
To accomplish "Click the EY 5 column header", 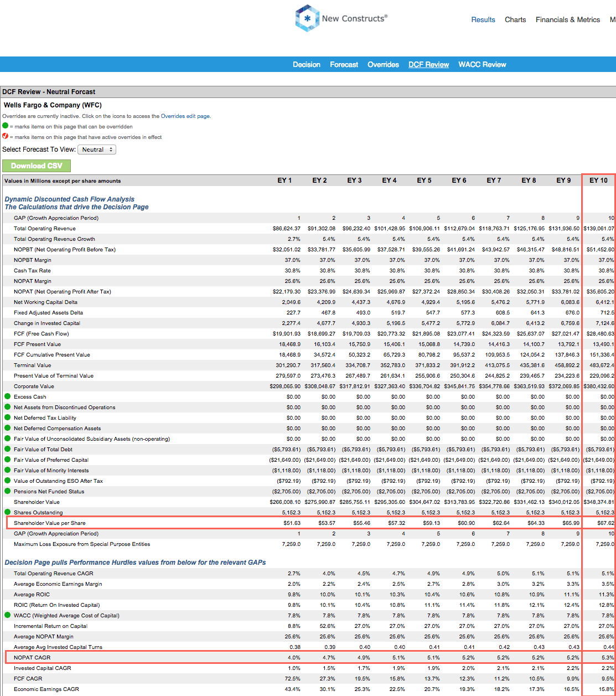I will [424, 181].
